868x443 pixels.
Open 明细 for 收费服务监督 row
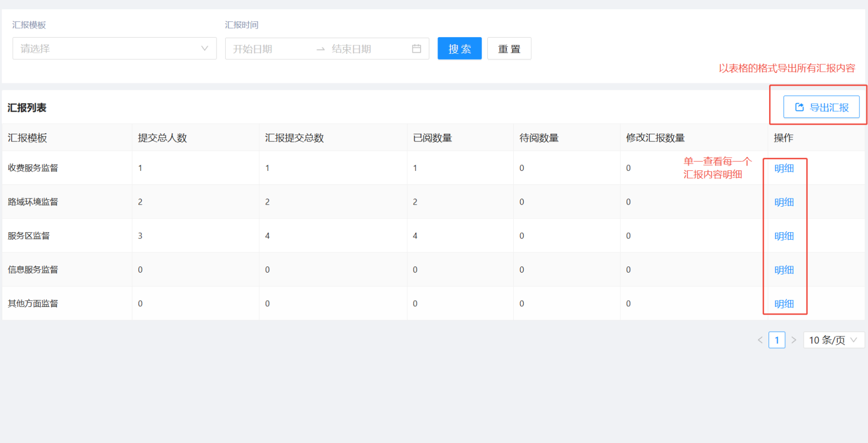tap(784, 169)
